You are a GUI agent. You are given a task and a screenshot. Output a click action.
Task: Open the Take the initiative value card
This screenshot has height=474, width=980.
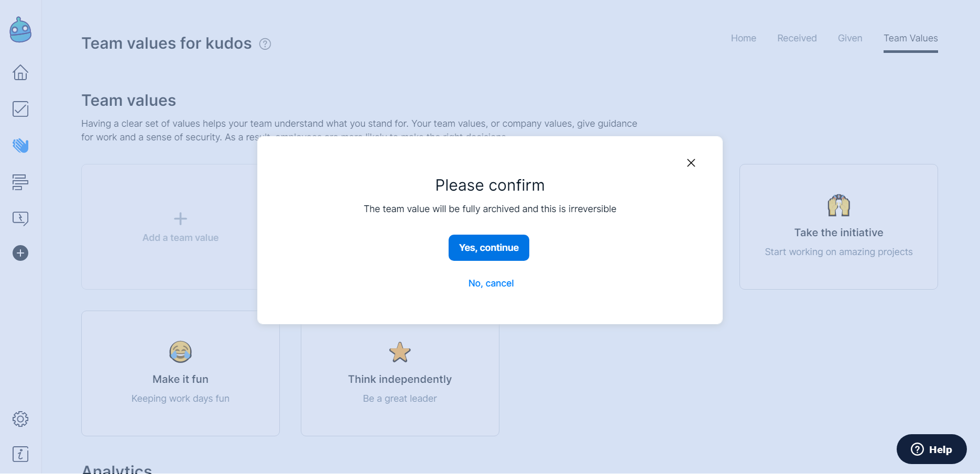839,227
